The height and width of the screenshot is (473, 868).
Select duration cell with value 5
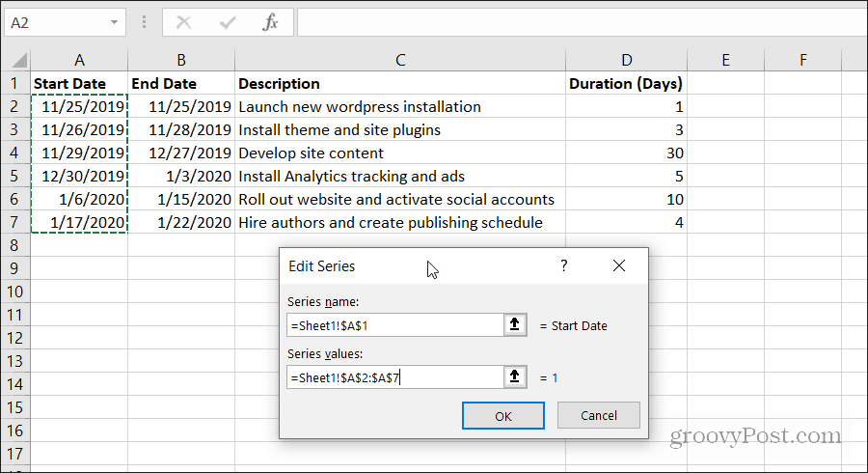point(626,176)
